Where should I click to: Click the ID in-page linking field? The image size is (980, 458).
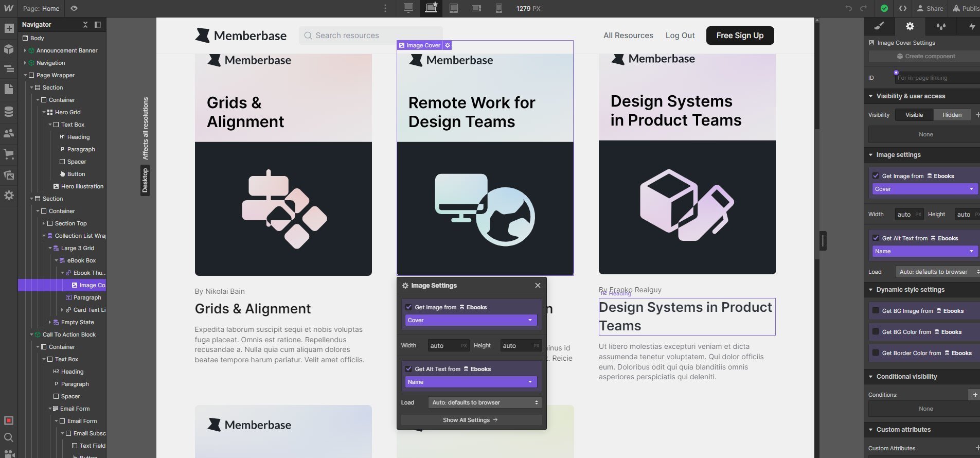click(937, 78)
